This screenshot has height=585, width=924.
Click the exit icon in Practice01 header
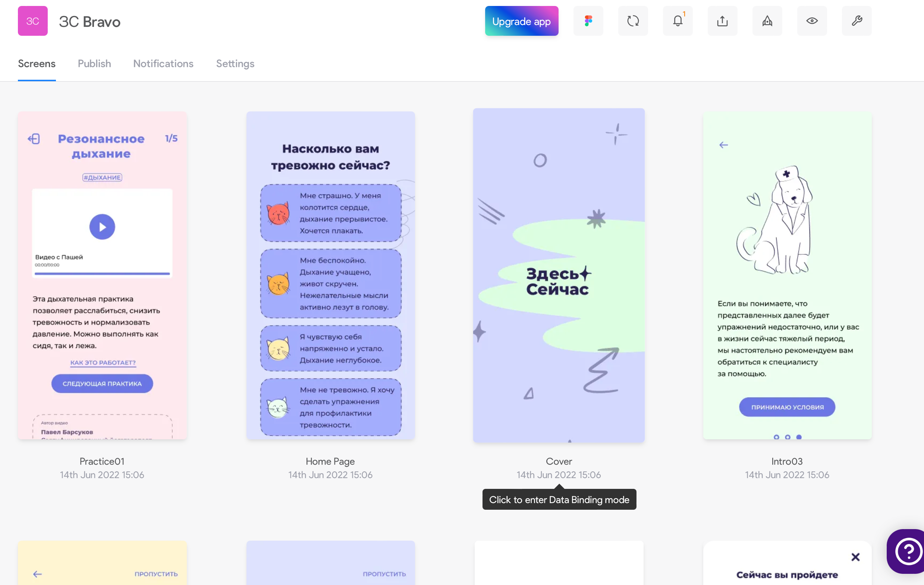(34, 139)
